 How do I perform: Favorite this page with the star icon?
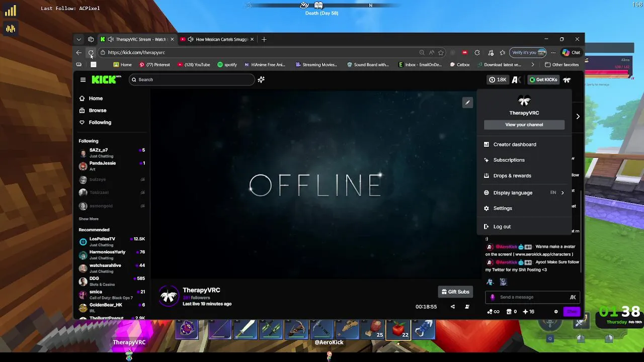tap(441, 52)
